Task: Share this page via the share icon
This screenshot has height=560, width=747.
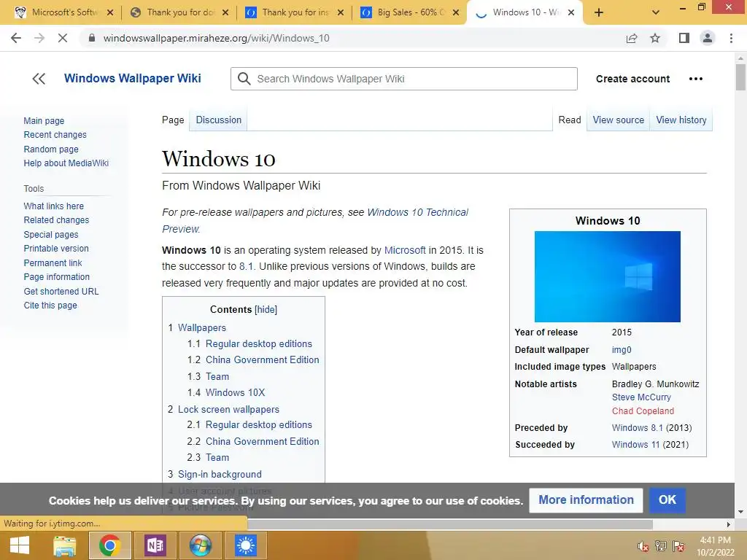Action: 632,38
